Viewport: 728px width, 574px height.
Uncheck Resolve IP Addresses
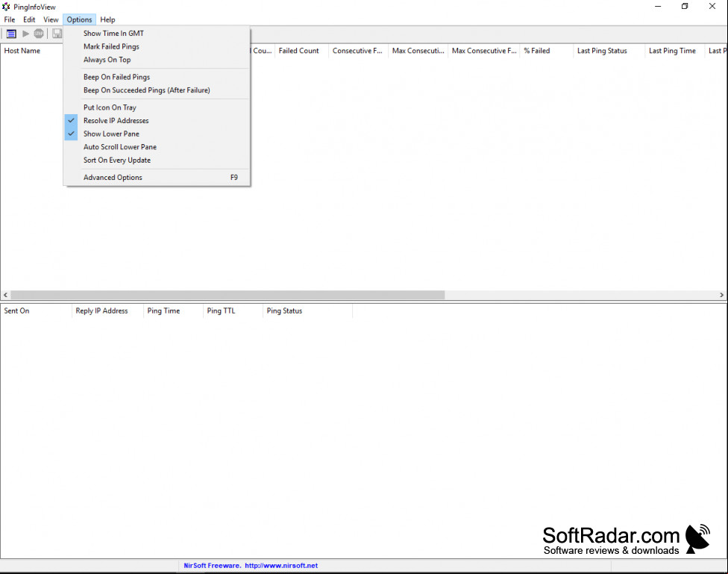[x=157, y=120]
